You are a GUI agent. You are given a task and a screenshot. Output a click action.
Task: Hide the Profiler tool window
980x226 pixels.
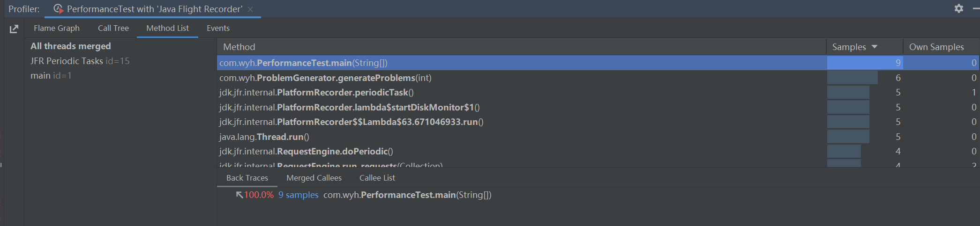pyautogui.click(x=976, y=8)
